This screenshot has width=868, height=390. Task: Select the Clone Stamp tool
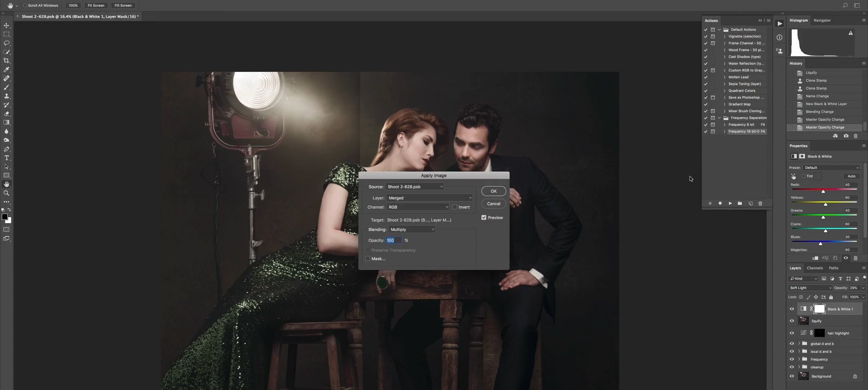pyautogui.click(x=6, y=96)
